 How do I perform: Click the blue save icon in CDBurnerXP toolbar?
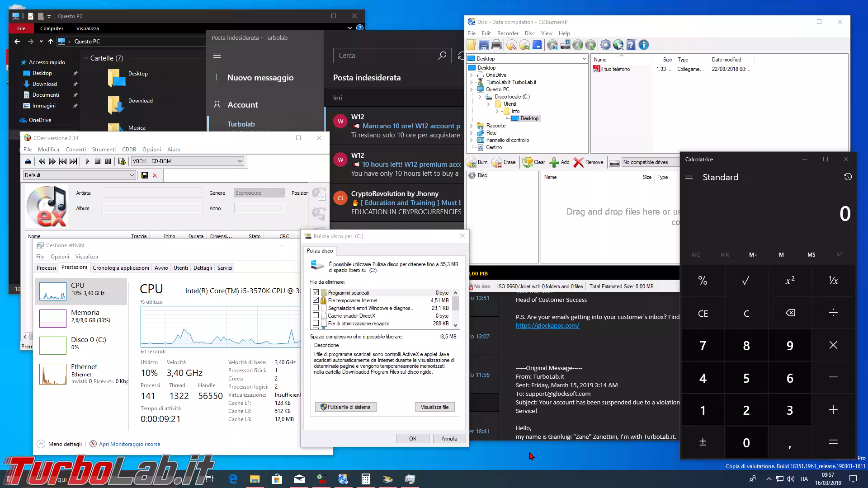(x=484, y=45)
